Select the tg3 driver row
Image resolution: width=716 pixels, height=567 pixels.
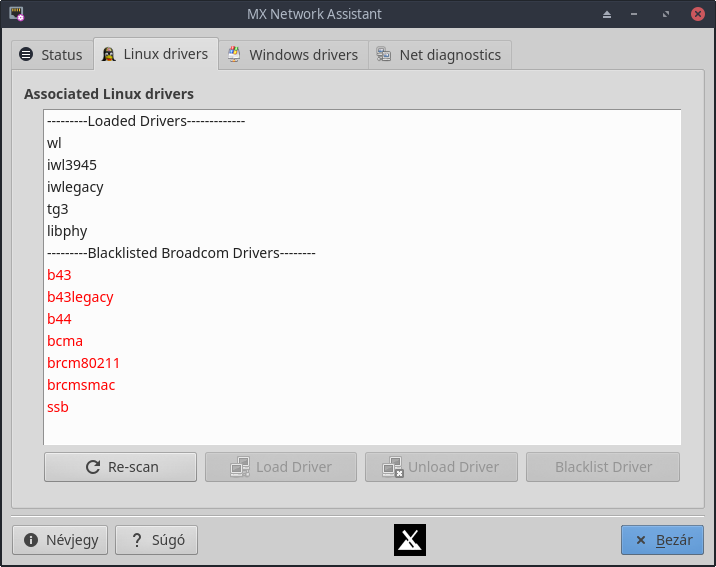click(362, 209)
